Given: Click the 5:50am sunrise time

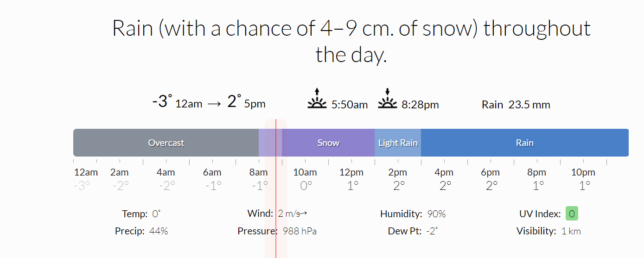Looking at the screenshot, I should click(x=350, y=105).
